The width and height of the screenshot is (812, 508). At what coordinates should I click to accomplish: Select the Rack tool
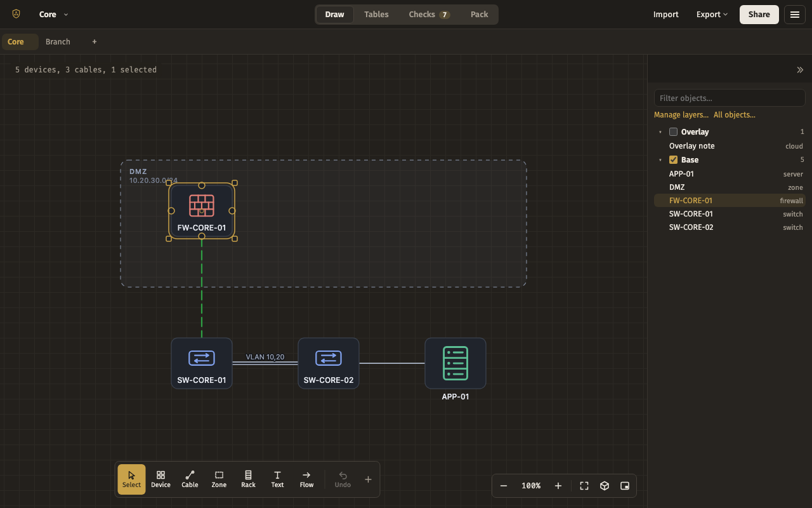[248, 479]
